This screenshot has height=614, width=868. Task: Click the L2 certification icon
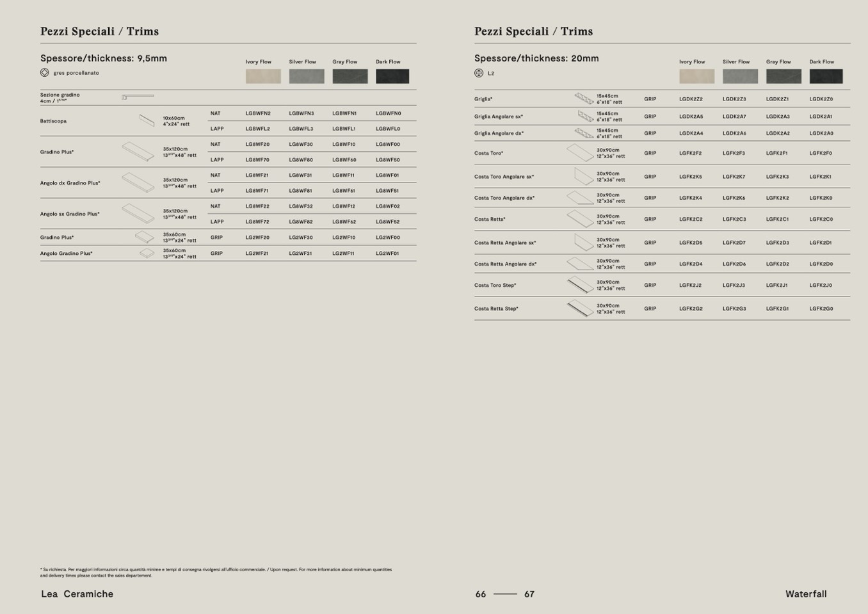(x=479, y=73)
